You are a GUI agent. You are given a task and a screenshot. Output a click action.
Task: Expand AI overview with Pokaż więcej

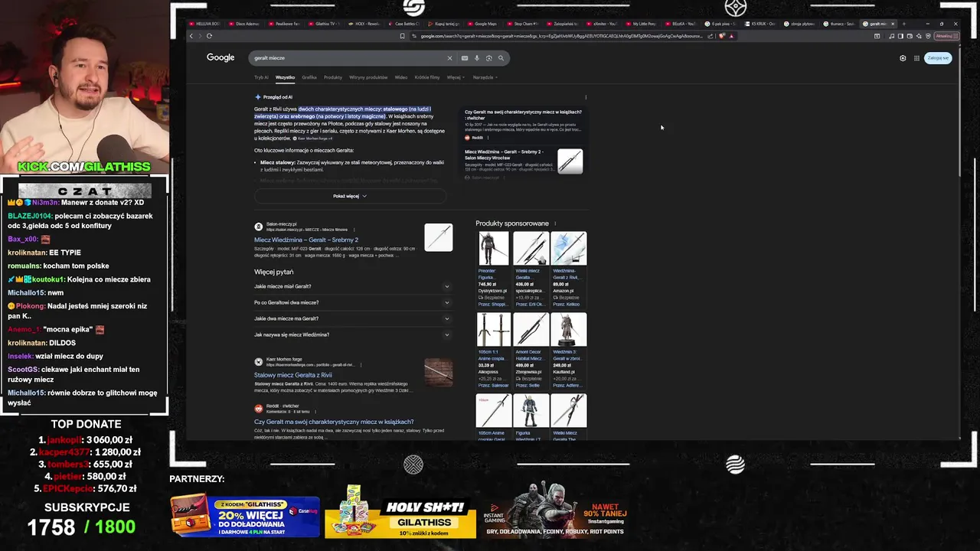coord(350,196)
